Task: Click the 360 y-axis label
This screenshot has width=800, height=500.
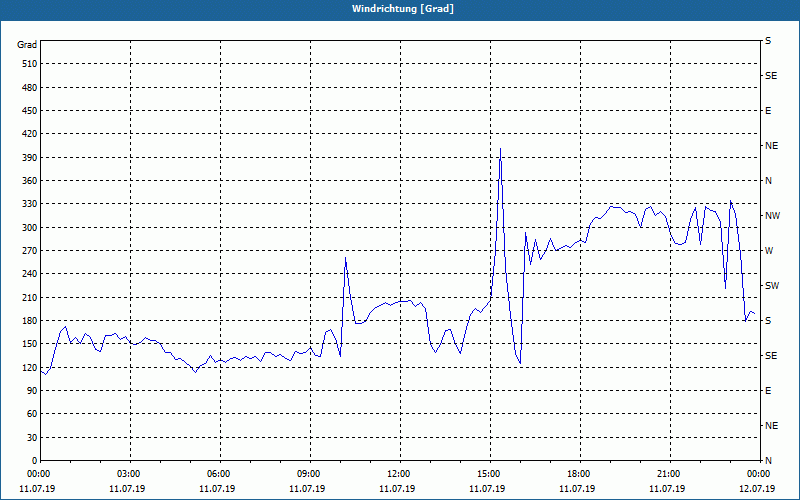Action: click(30, 181)
